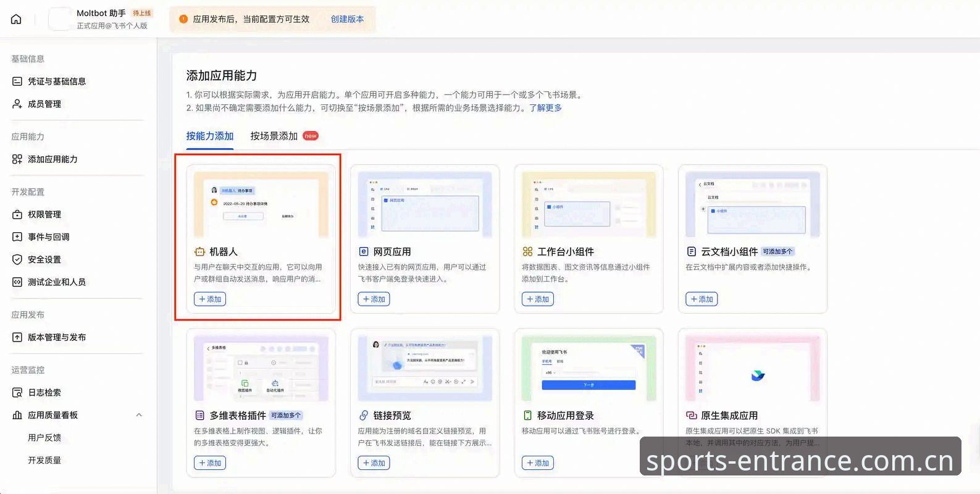This screenshot has width=980, height=494.
Task: Click the 多维表格插件 table icon
Action: click(199, 415)
